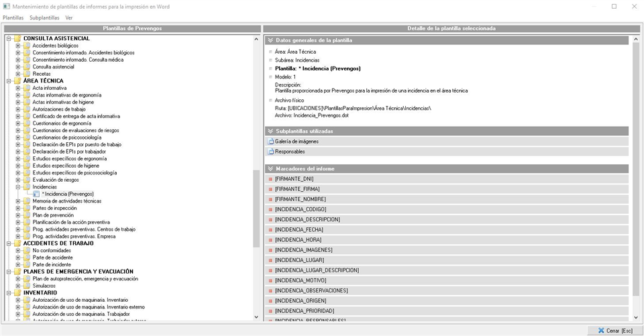
Task: Expand the Evaluación de riesgos tree node
Action: [18, 180]
